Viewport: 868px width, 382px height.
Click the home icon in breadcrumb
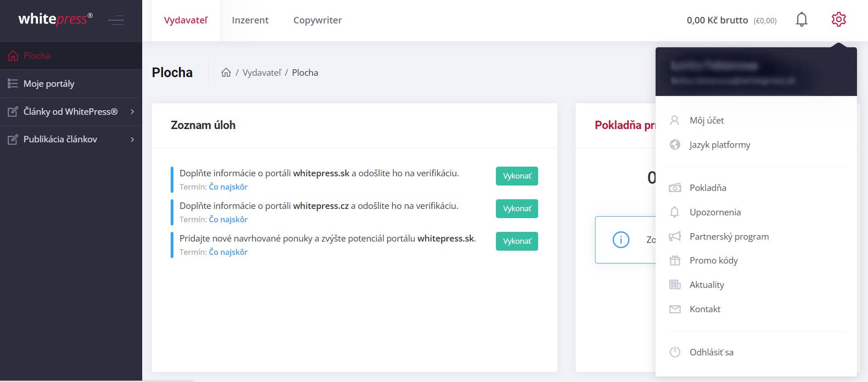226,73
